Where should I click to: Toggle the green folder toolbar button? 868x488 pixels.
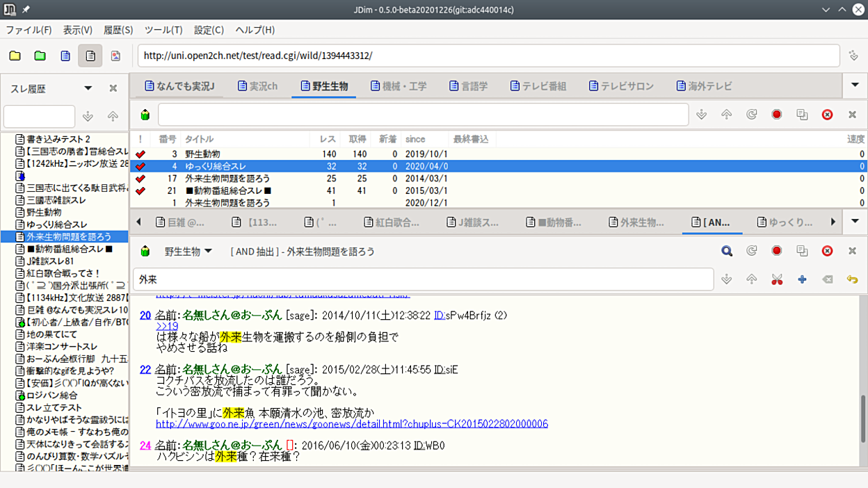[x=40, y=56]
